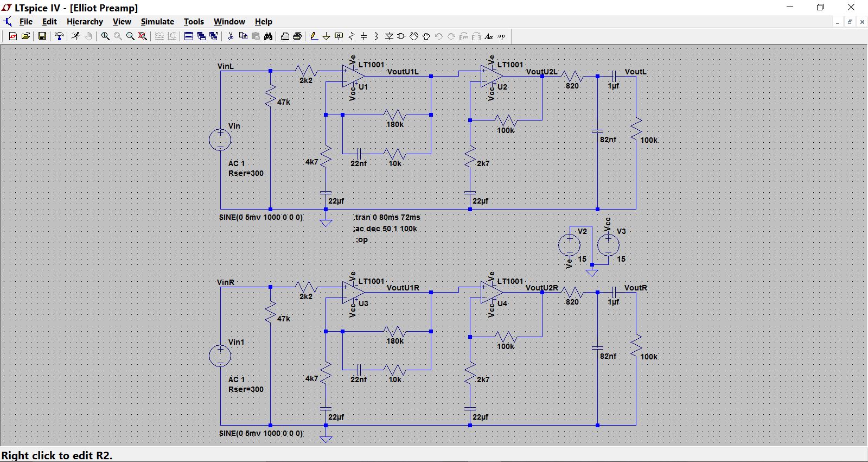Open the View menu

pos(122,22)
